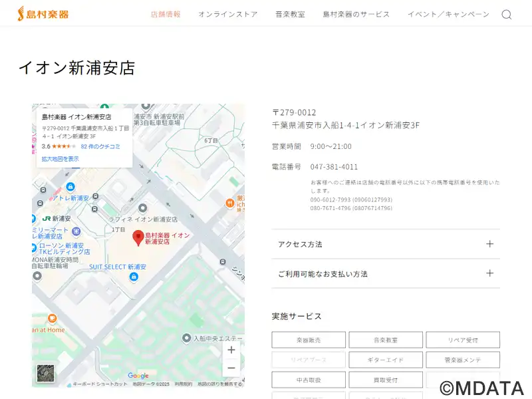Expand the アクセス方法 section
This screenshot has width=532, height=399.
click(386, 244)
